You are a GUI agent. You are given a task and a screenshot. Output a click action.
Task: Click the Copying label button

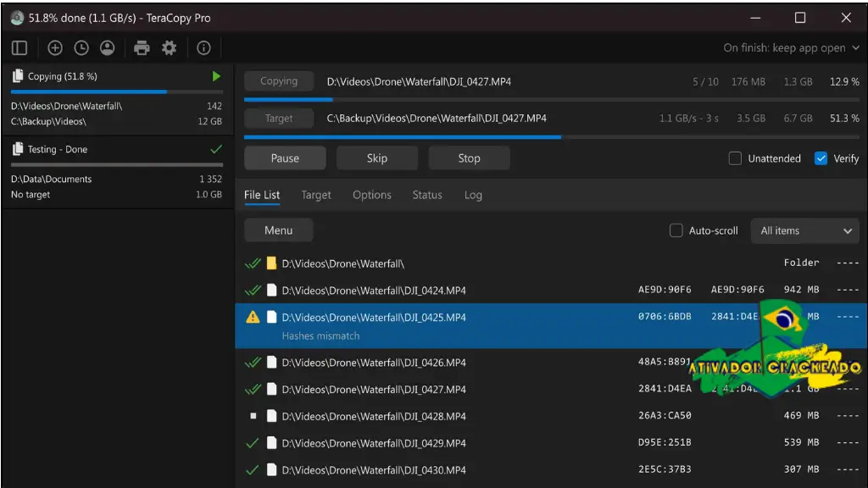(279, 80)
